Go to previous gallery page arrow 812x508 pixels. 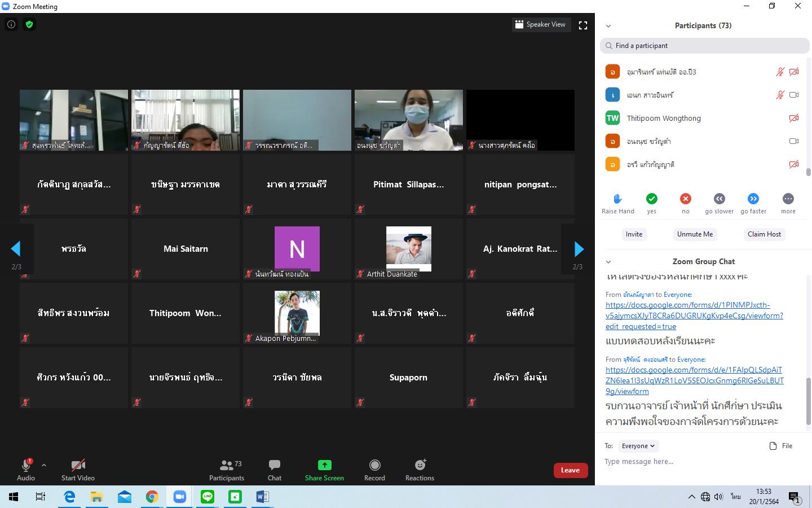(x=16, y=248)
